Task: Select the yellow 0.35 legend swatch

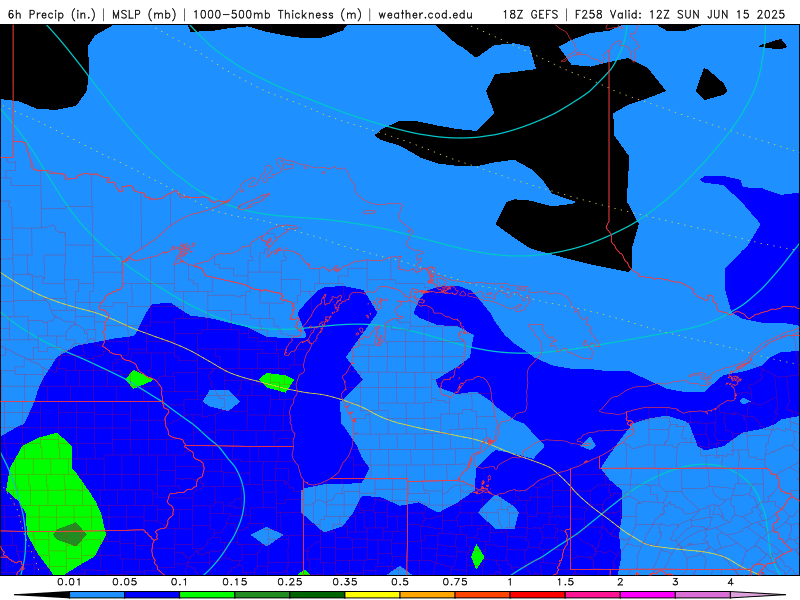Action: [372, 595]
